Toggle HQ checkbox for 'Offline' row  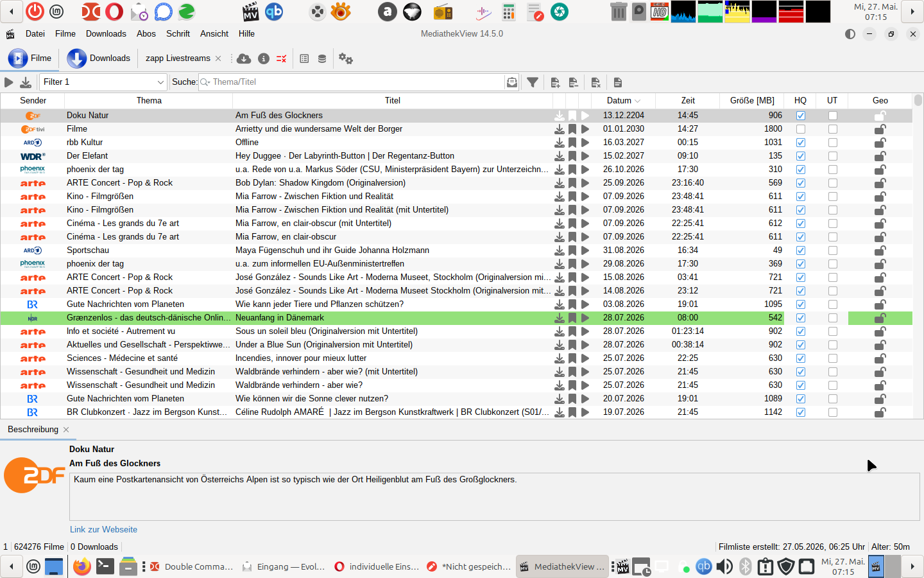click(x=801, y=143)
